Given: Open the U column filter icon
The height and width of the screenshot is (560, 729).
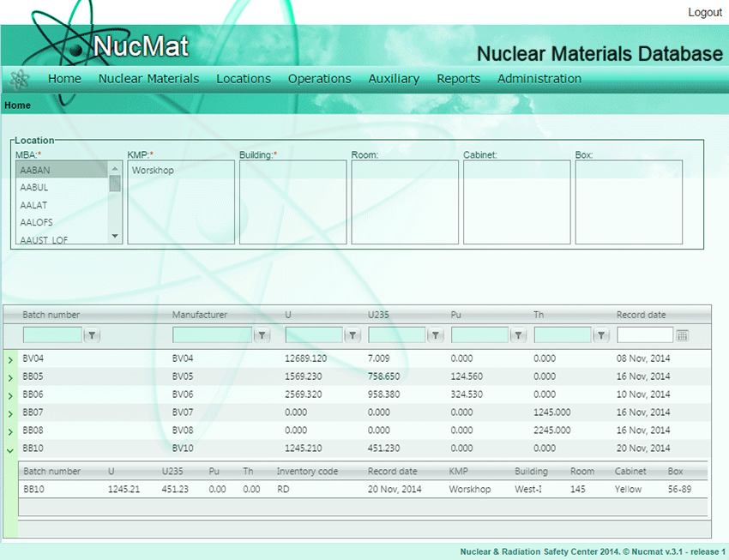Looking at the screenshot, I should 352,335.
